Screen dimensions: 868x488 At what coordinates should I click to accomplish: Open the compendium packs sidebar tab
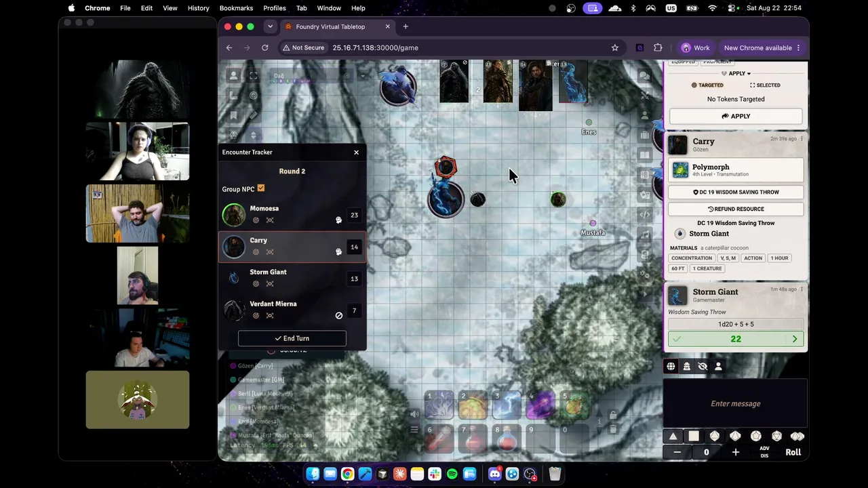645,254
